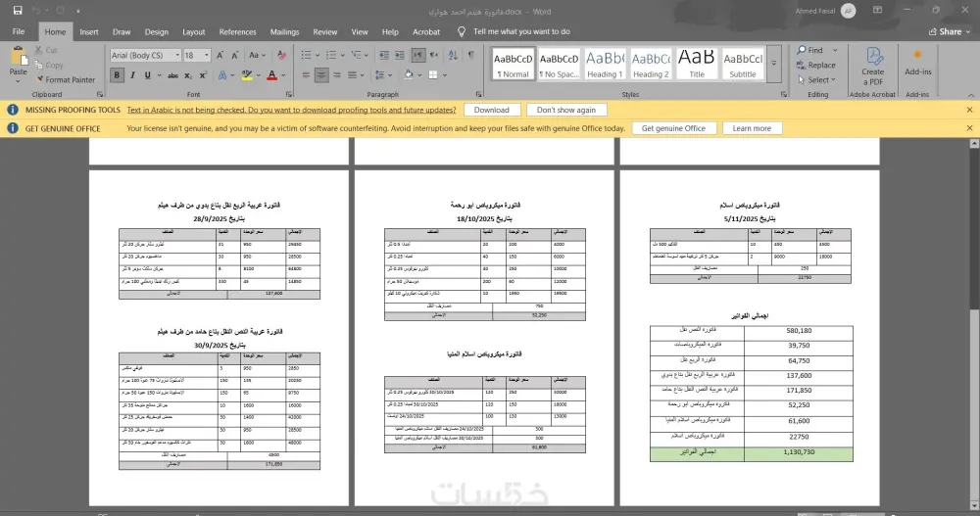Switch to the Design tab
Viewport: 980px width, 516px height.
(x=156, y=32)
